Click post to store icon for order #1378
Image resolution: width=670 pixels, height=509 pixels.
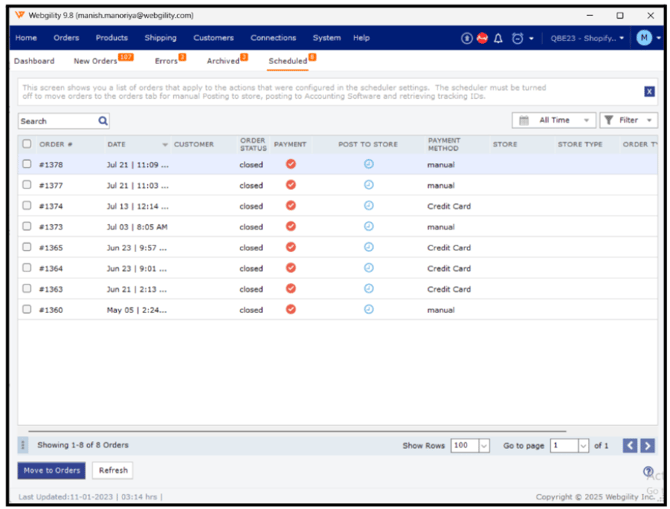(x=368, y=164)
